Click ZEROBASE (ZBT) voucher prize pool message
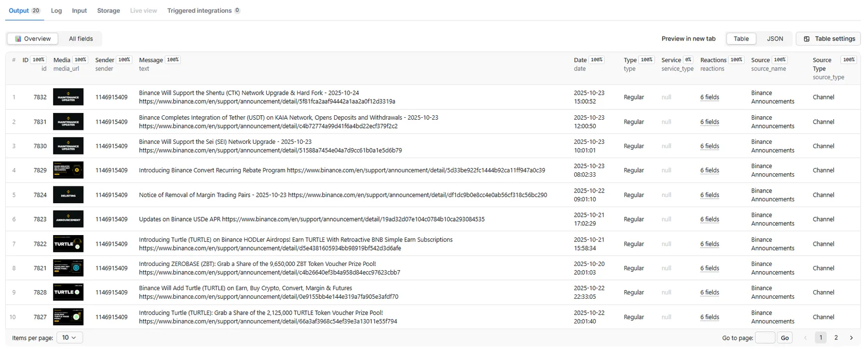 tap(270, 268)
